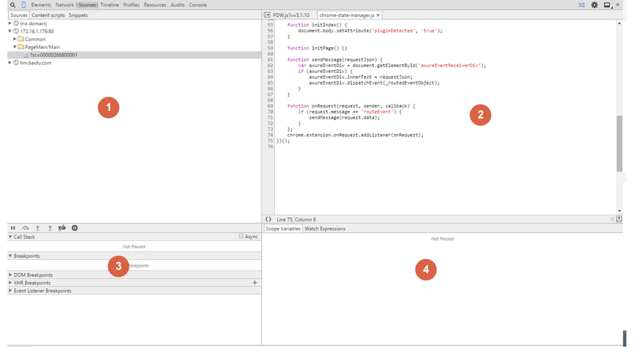Switch to the Profiles panel
Viewport: 644px width, 354px height.
(132, 5)
